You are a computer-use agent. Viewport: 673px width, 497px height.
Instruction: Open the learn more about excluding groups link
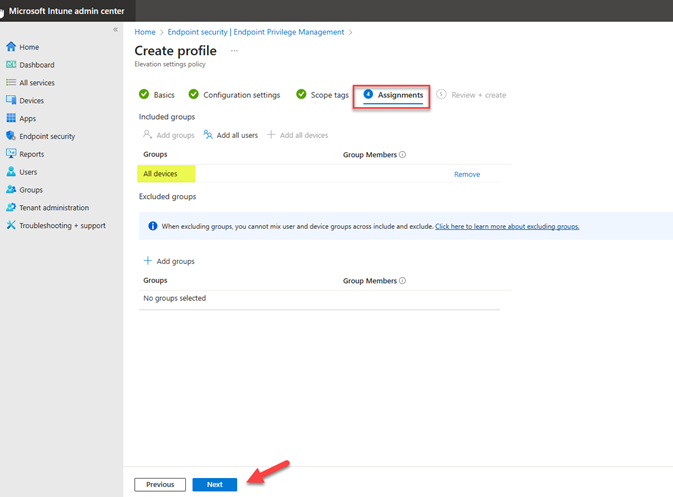tap(507, 226)
